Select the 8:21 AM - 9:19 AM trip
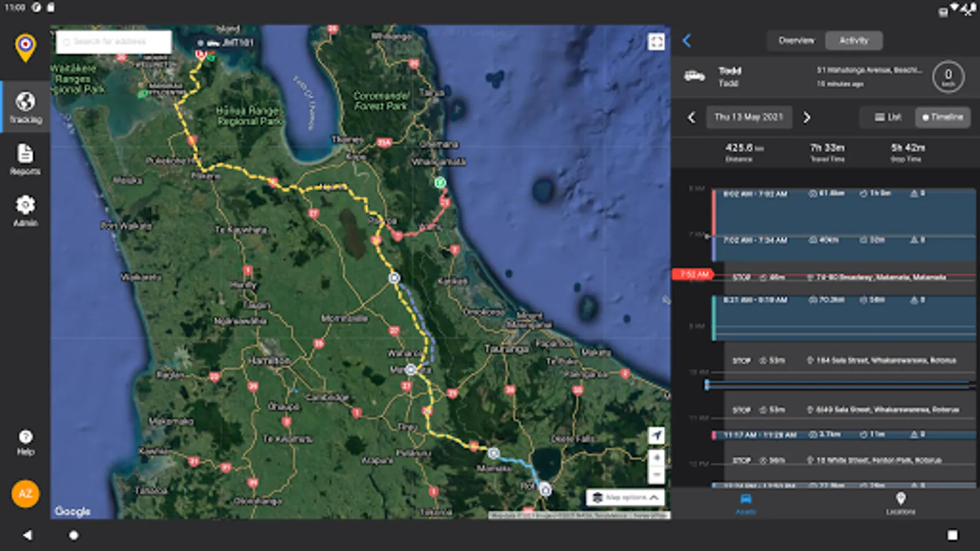The height and width of the screenshot is (551, 980). pyautogui.click(x=843, y=318)
